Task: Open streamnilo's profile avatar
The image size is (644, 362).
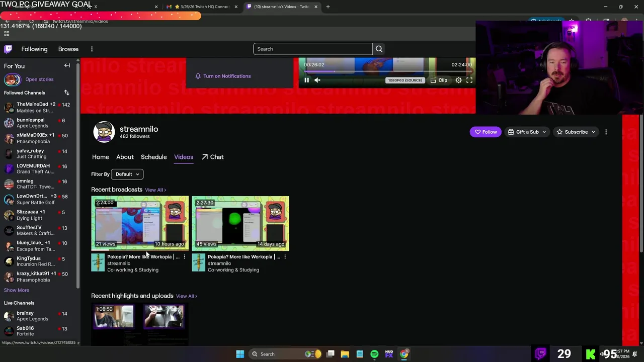Action: point(104,132)
